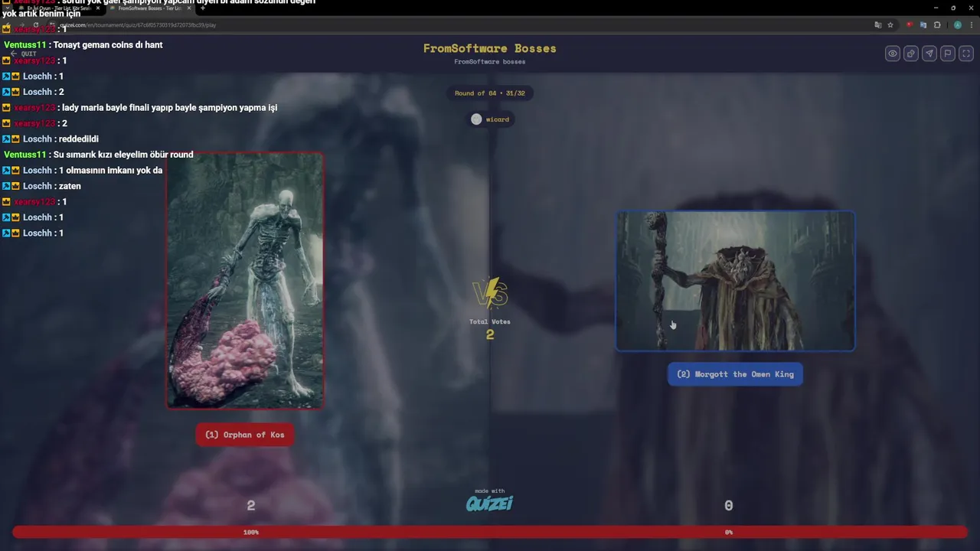This screenshot has height=551, width=980.
Task: Click the Total Votes counter
Action: pyautogui.click(x=490, y=328)
